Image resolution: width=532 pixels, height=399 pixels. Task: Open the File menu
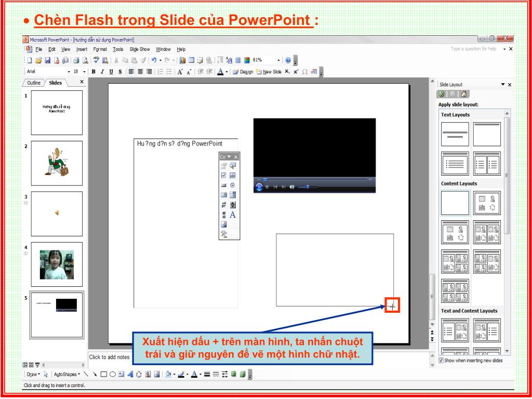tap(39, 49)
